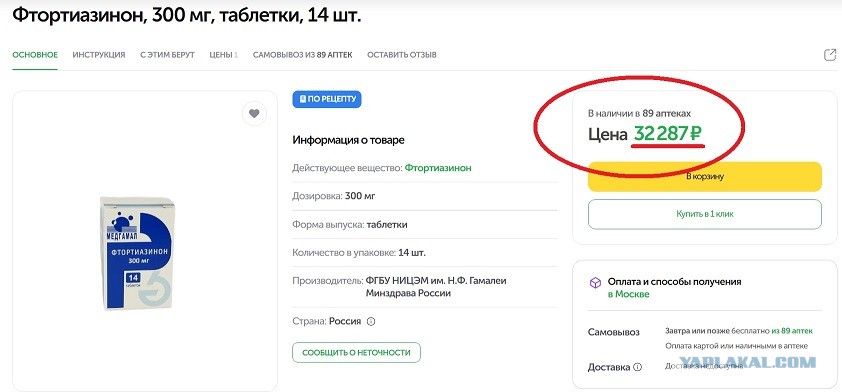Add item with В корзину button

[x=705, y=177]
